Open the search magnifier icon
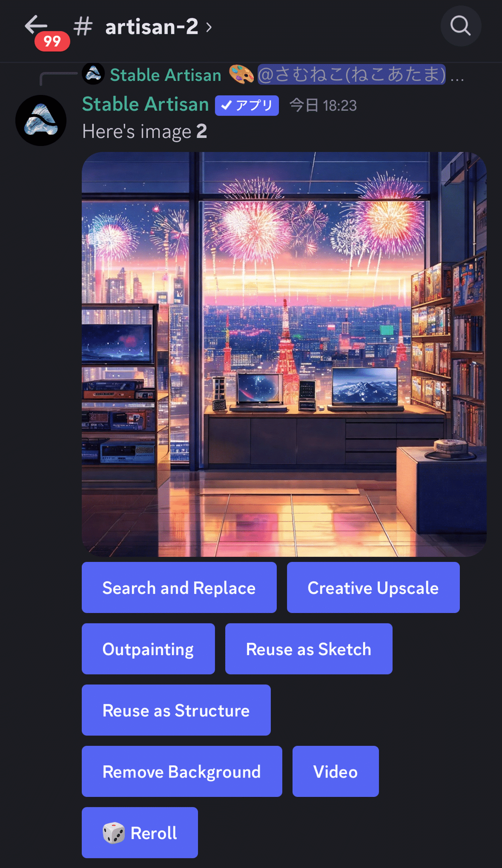Image resolution: width=502 pixels, height=868 pixels. click(460, 26)
